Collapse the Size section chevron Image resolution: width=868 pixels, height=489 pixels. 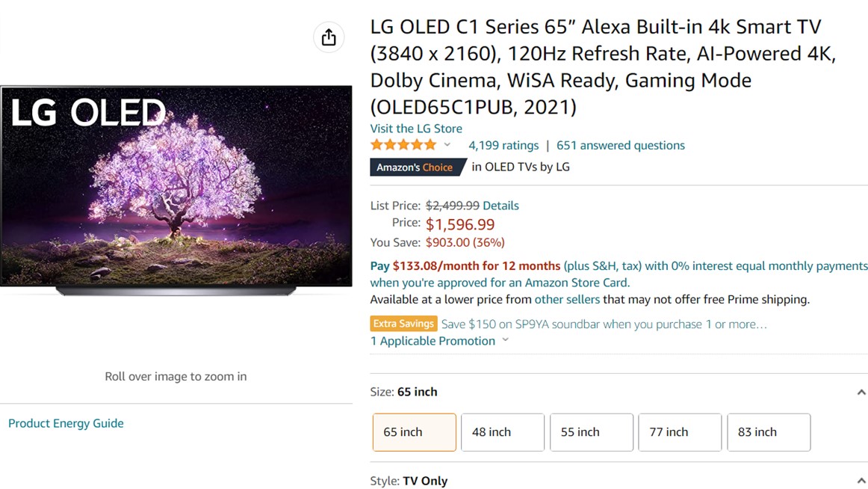[x=861, y=392]
